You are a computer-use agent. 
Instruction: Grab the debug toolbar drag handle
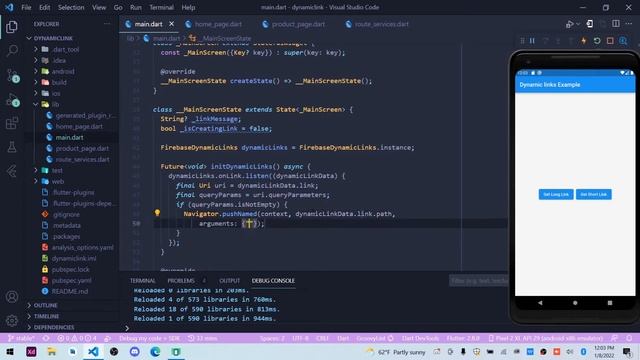coord(522,41)
